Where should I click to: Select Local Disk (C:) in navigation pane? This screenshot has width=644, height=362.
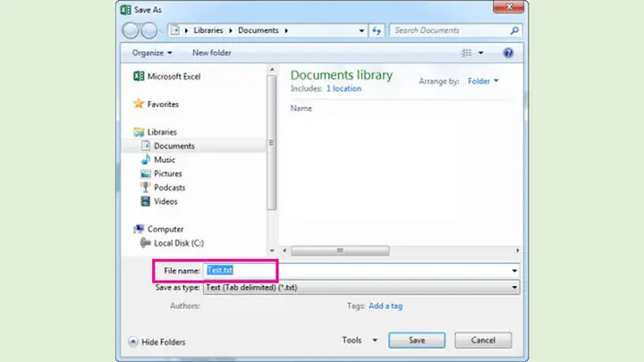click(x=179, y=243)
